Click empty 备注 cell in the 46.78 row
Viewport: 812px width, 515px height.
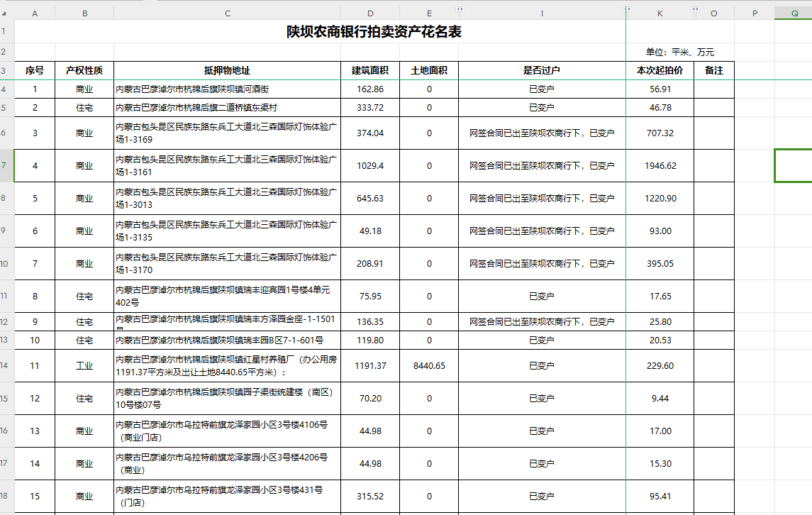(x=714, y=107)
